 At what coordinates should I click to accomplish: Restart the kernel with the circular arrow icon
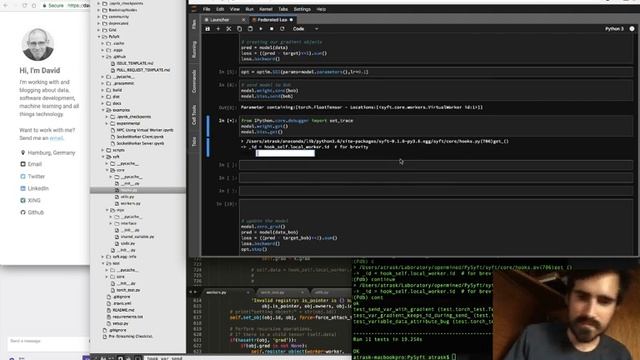click(282, 29)
